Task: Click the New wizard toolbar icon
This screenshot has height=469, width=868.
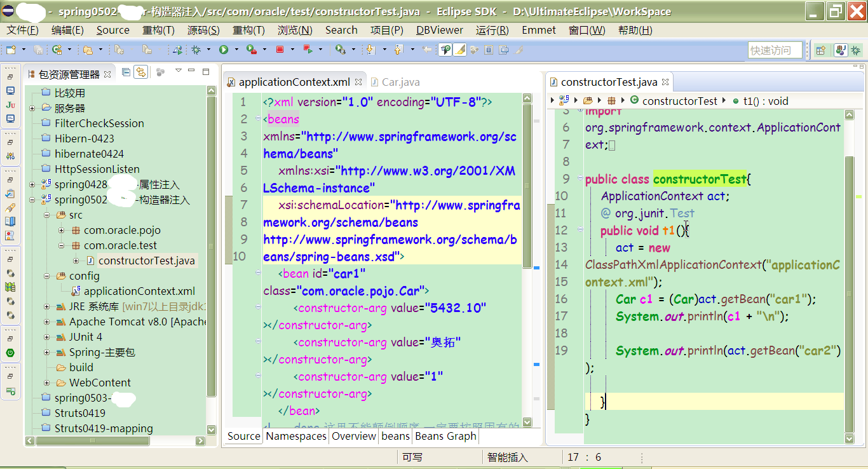Action: pyautogui.click(x=11, y=50)
